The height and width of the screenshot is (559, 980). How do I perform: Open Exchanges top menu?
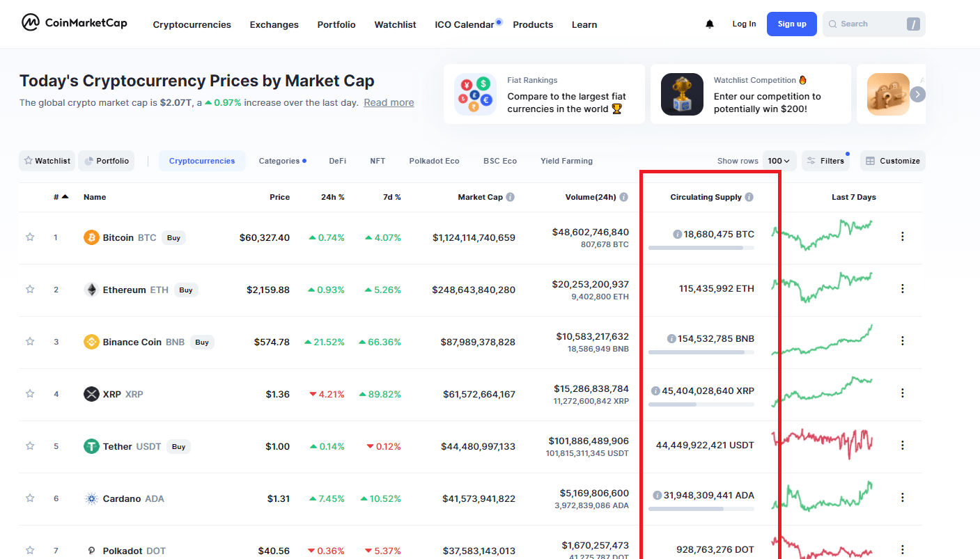pos(274,24)
